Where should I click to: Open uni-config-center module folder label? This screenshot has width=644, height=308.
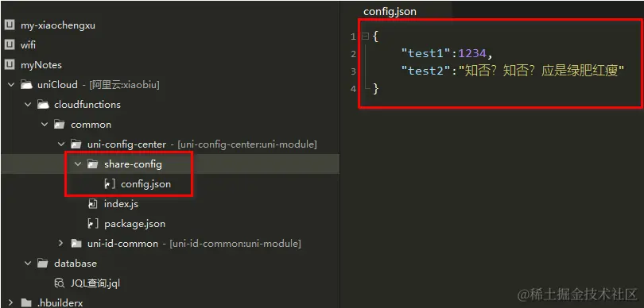pyautogui.click(x=126, y=144)
